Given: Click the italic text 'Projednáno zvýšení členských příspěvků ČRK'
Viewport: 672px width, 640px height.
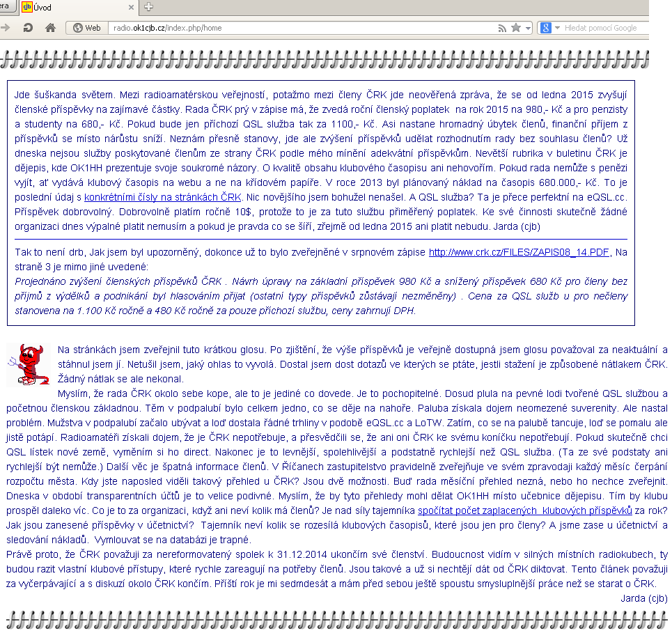Looking at the screenshot, I should pyautogui.click(x=118, y=281).
